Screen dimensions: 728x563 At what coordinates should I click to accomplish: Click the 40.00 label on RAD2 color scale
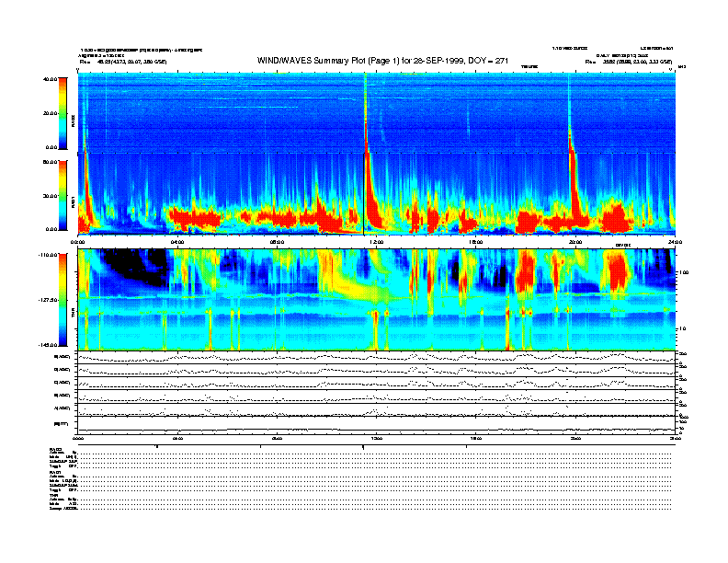[50, 79]
